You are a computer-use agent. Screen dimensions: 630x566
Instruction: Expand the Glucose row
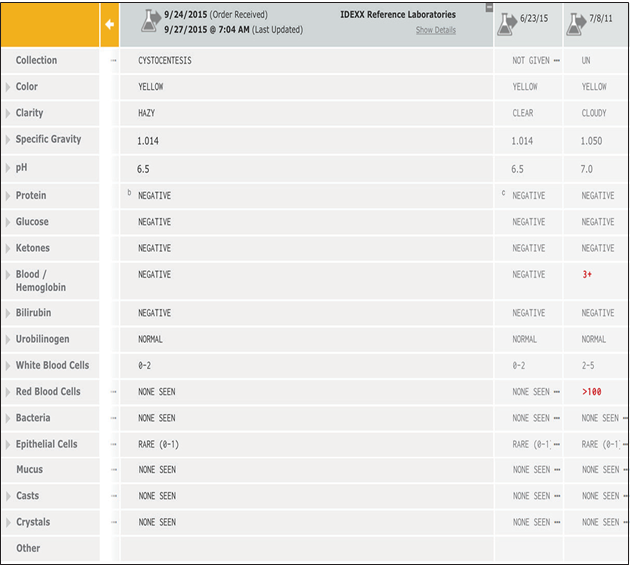(8, 222)
